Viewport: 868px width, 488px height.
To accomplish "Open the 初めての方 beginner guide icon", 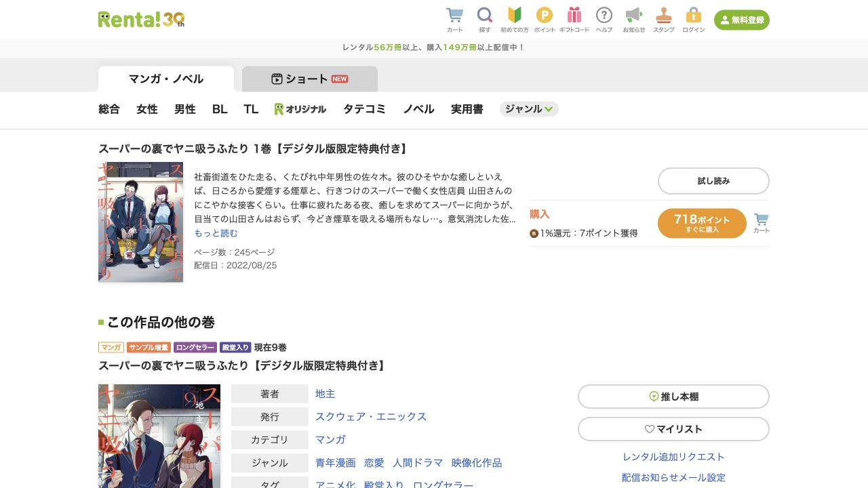I will [515, 20].
